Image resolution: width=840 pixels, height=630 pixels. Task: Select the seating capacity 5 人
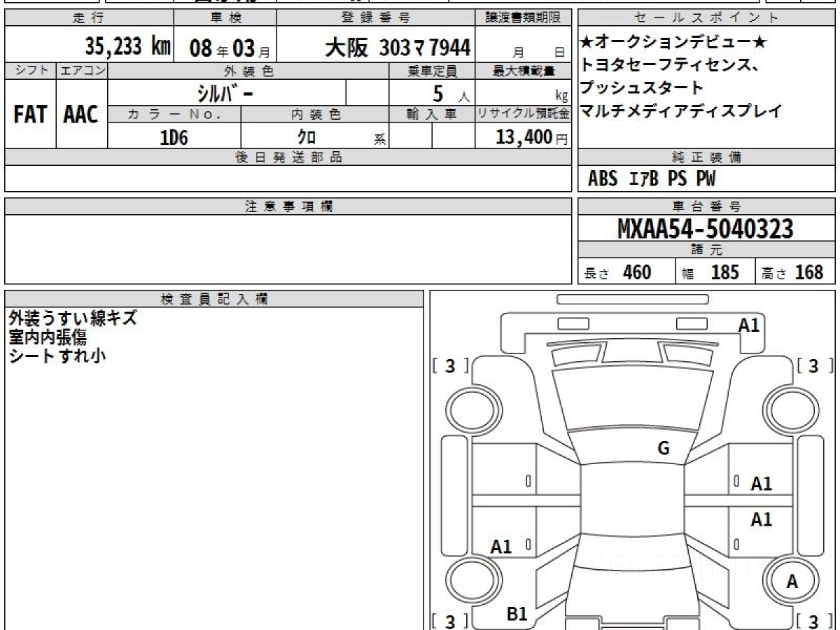point(451,93)
